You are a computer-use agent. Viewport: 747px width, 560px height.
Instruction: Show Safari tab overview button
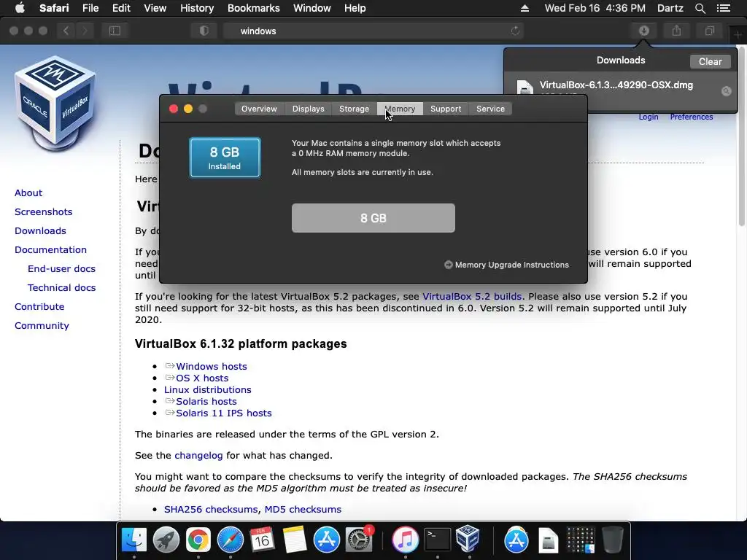tap(709, 31)
